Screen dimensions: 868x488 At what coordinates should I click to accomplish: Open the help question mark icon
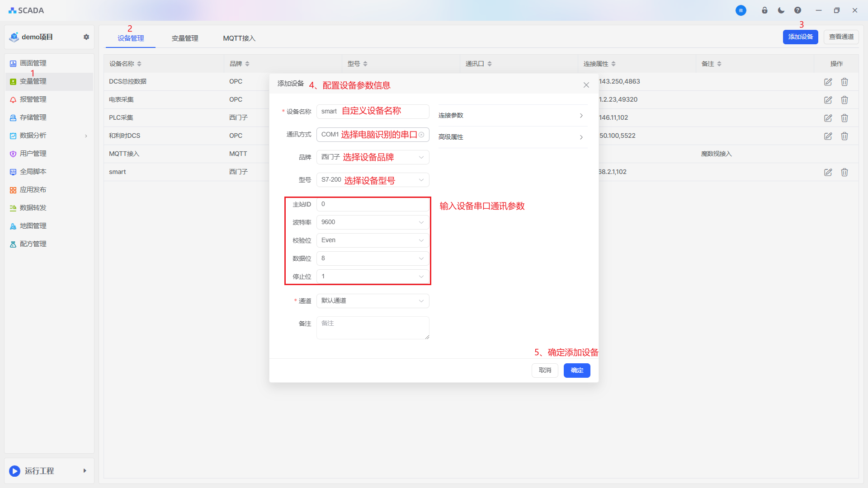(x=797, y=10)
